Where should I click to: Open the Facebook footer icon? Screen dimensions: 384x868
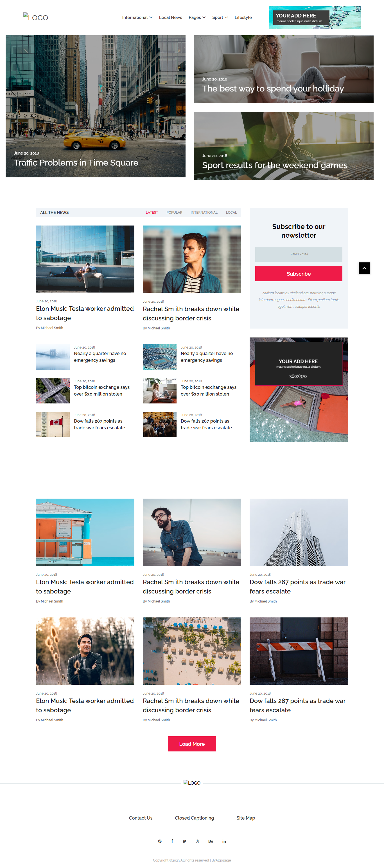[172, 841]
